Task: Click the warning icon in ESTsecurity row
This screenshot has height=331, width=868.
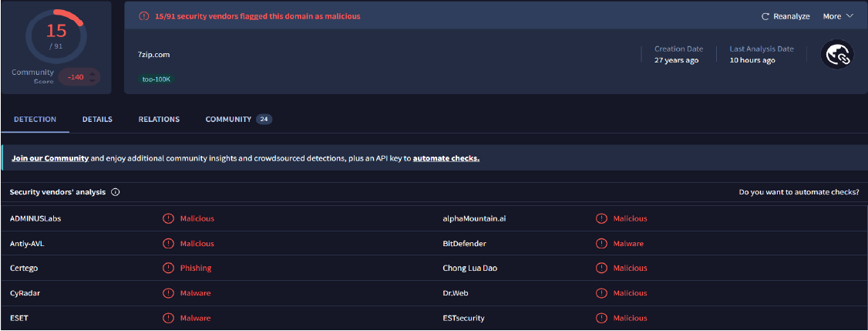Action: coord(601,318)
